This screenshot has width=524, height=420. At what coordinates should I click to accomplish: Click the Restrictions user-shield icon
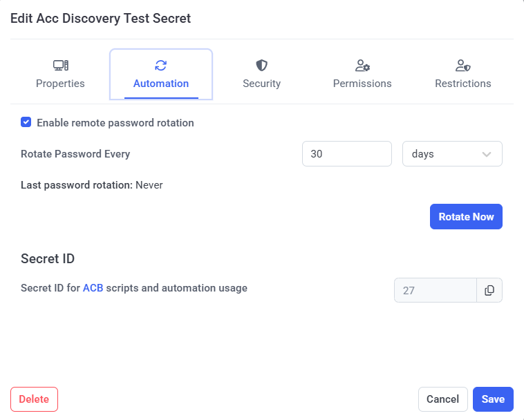(x=462, y=66)
